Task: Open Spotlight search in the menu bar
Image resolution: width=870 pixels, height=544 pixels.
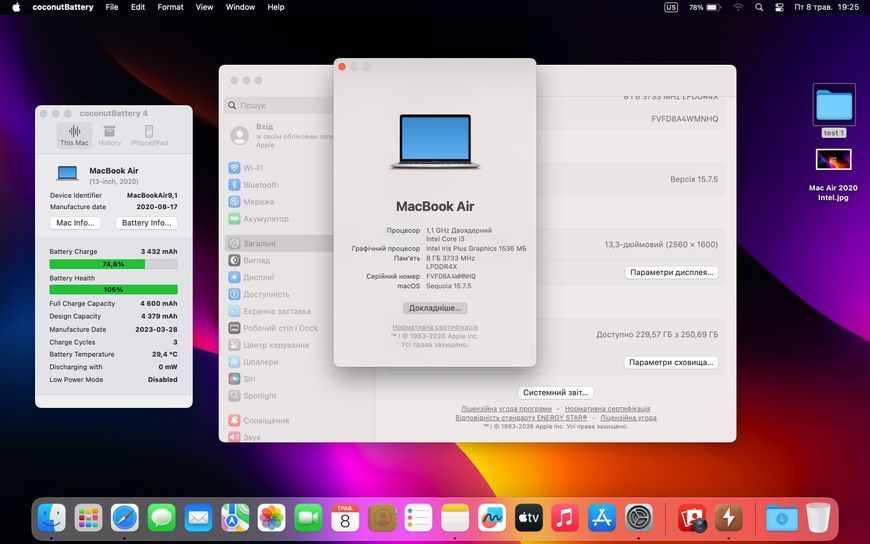Action: (758, 7)
